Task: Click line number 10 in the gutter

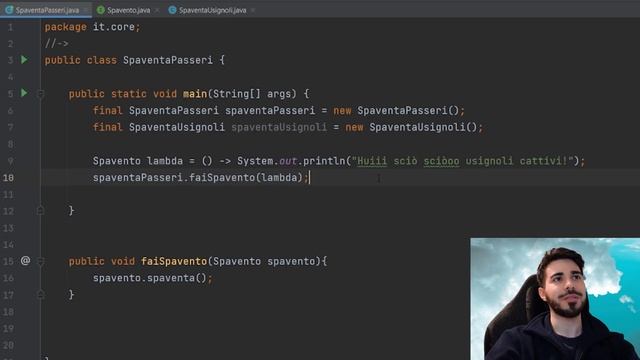Action: click(8, 178)
